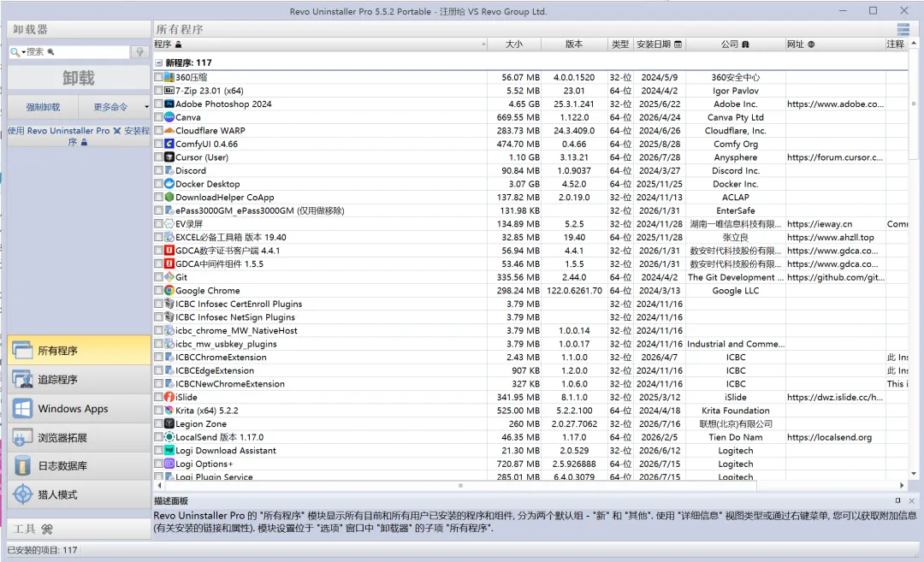Sort by the 大小 column header
Viewport: 924px width, 562px height.
pos(514,44)
